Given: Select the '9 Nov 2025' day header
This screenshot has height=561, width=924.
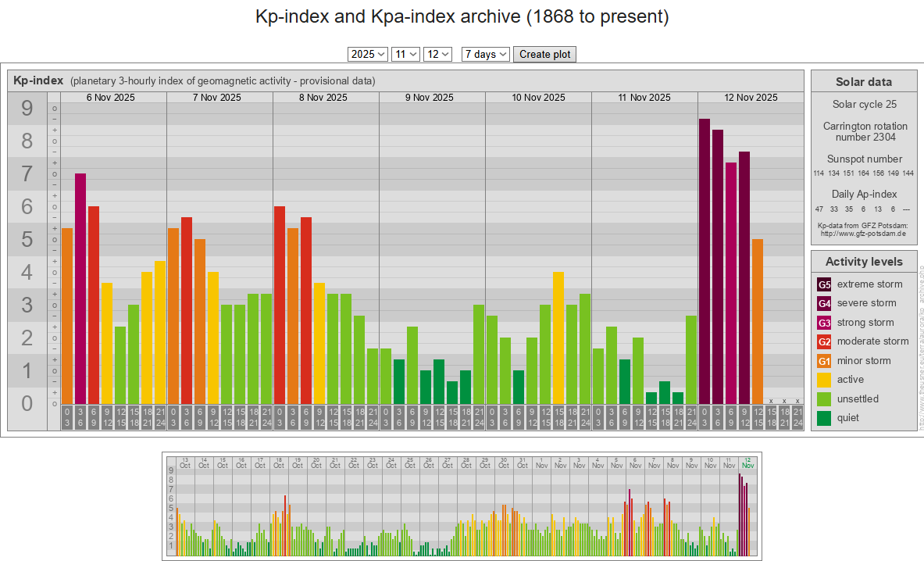Looking at the screenshot, I should [429, 98].
